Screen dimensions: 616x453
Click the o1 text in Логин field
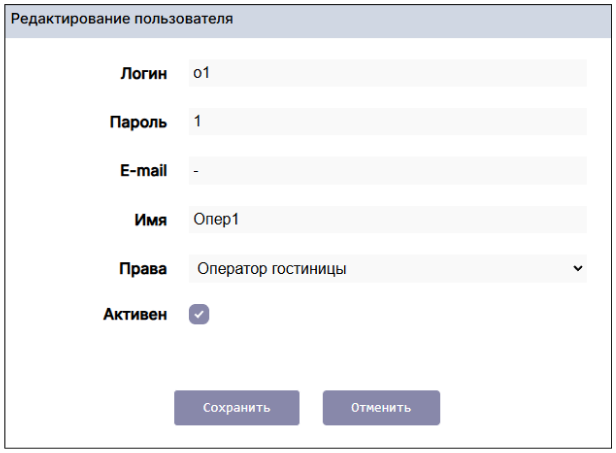tap(200, 73)
